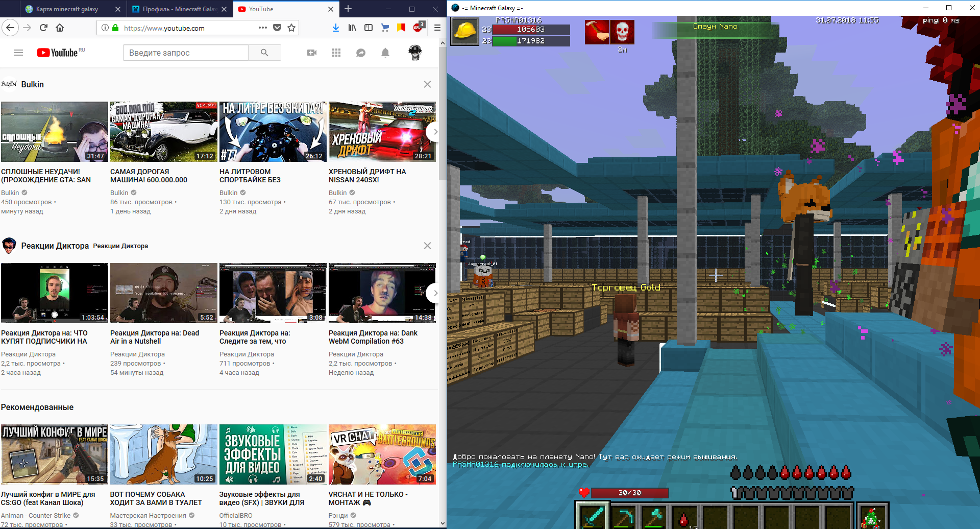Open the YouTube account avatar

point(415,53)
